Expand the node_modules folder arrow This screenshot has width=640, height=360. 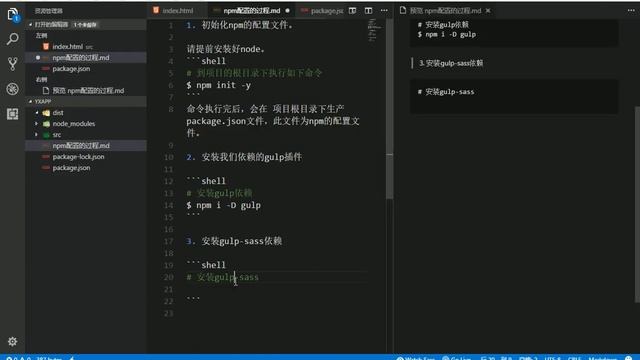37,124
